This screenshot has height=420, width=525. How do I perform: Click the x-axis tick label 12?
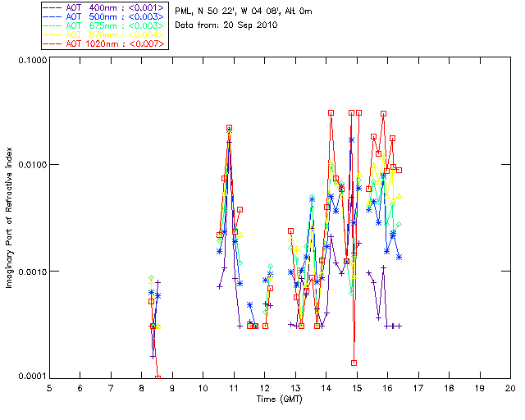coord(264,387)
